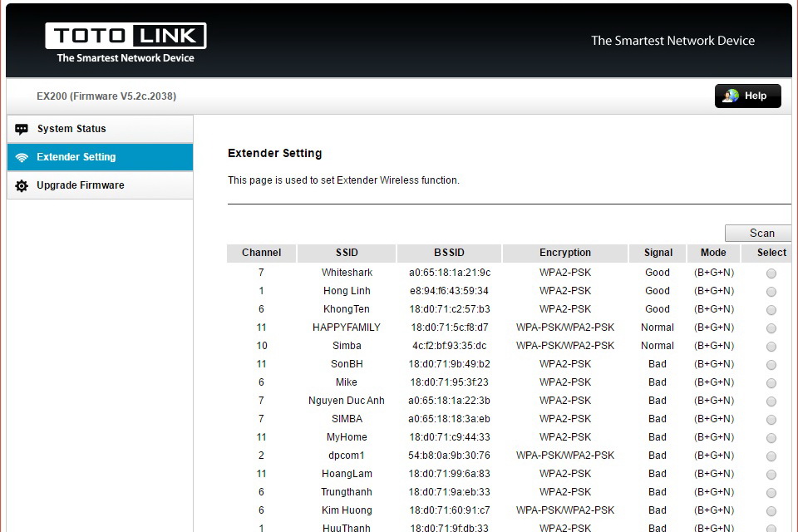Image resolution: width=798 pixels, height=532 pixels.
Task: Click the System Status speech bubble icon
Action: tap(22, 129)
